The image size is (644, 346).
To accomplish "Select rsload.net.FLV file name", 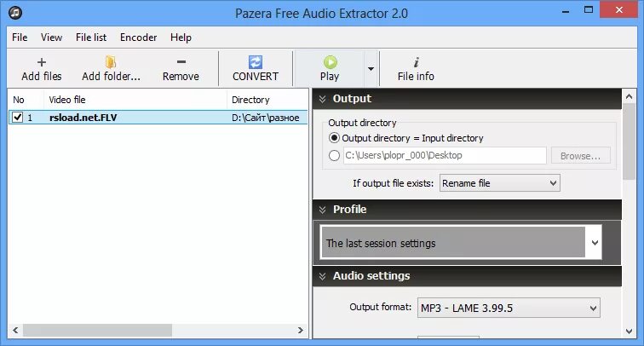I will click(83, 118).
